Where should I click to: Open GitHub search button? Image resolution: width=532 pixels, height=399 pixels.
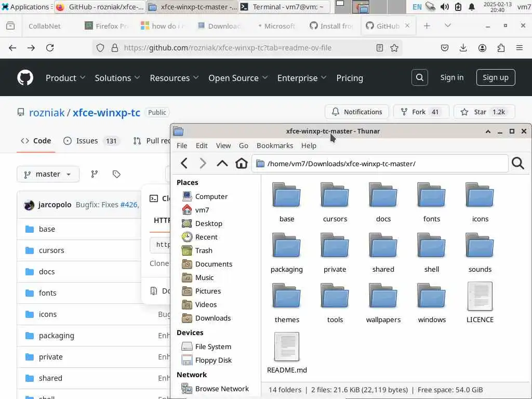coord(419,77)
